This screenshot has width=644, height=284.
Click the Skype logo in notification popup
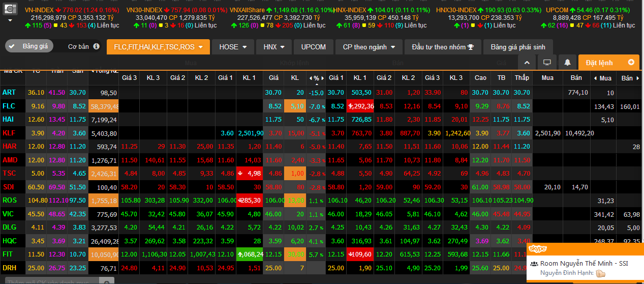(537, 249)
